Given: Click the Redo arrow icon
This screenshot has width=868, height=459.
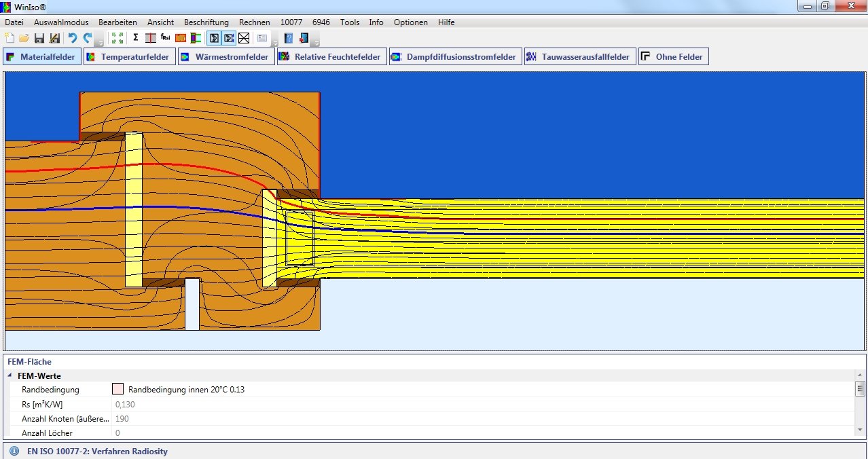Looking at the screenshot, I should [87, 38].
